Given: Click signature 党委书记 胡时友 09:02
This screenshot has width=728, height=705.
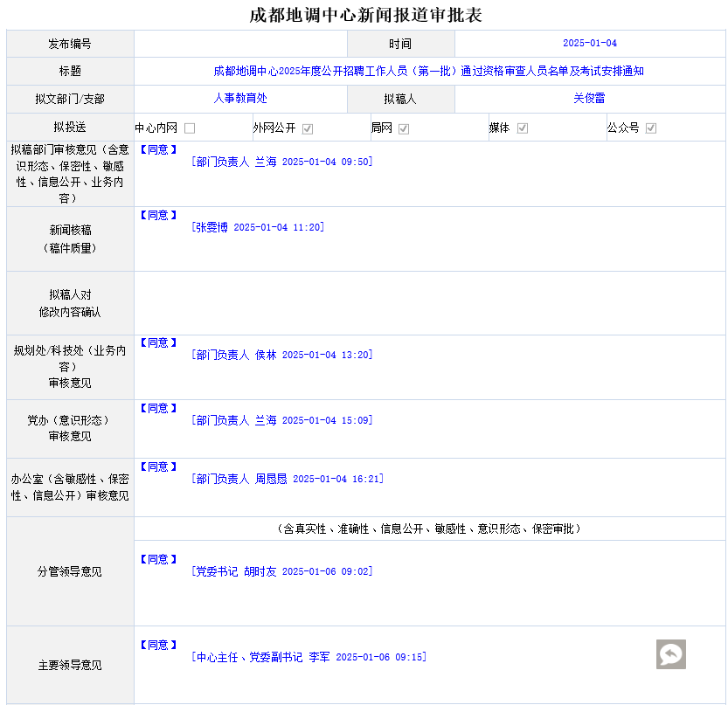Looking at the screenshot, I should 281,571.
